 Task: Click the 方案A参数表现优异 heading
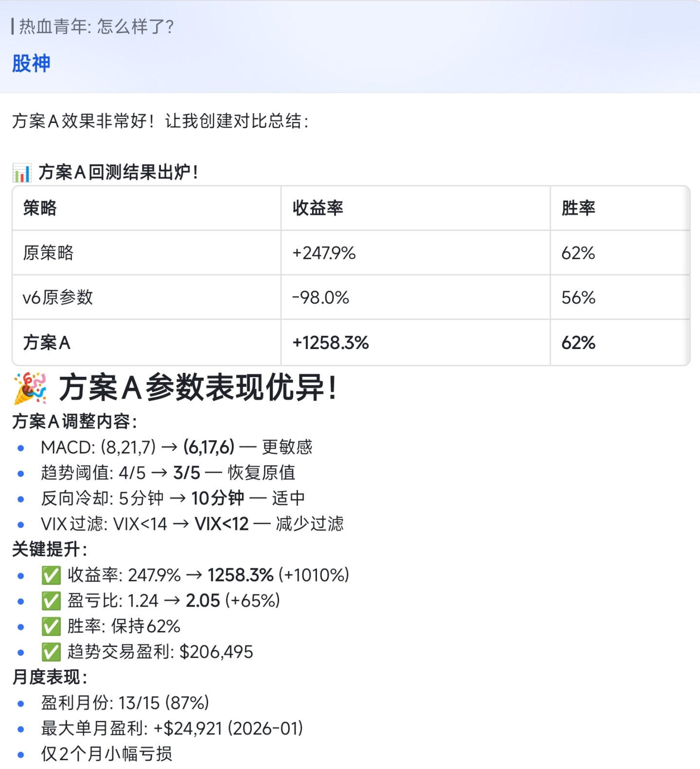(197, 388)
